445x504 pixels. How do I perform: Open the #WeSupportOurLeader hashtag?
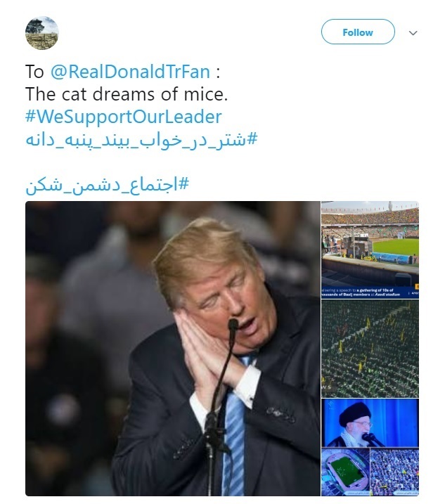124,117
